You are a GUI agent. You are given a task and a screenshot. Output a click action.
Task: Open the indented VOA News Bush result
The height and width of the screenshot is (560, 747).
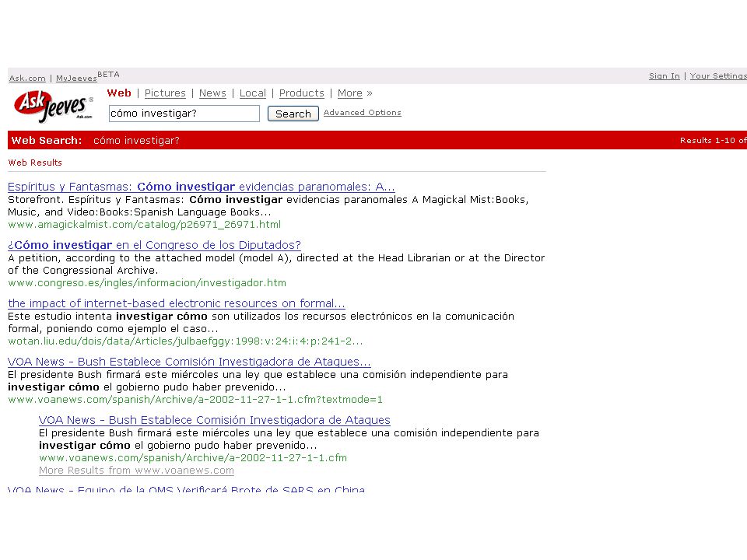[x=215, y=420]
